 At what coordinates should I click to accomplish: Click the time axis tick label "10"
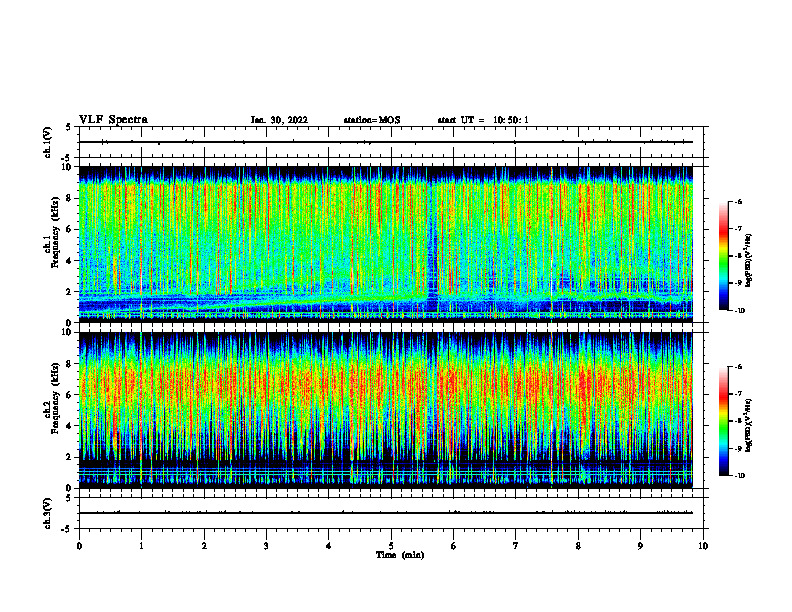(703, 546)
